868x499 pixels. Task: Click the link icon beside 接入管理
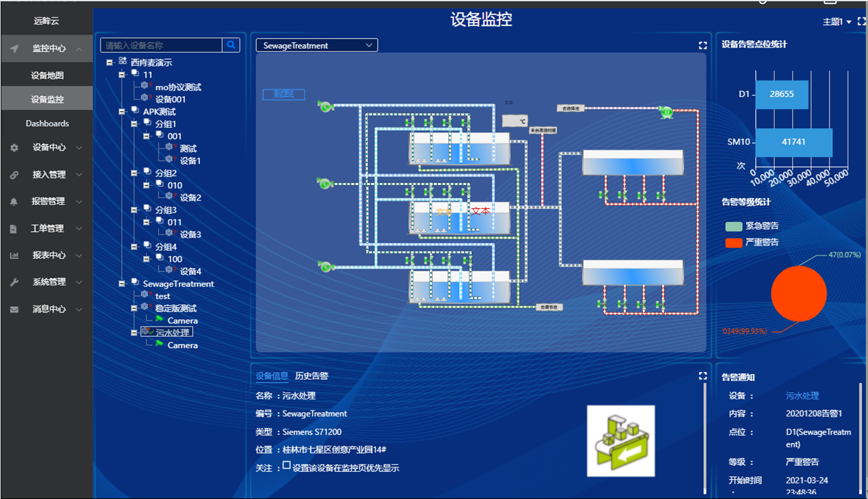coord(14,175)
